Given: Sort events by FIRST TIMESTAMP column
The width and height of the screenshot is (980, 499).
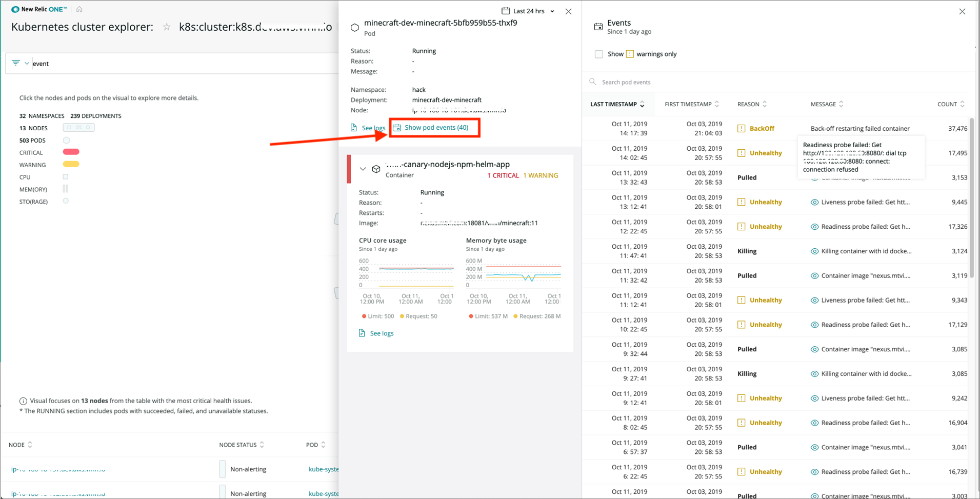Looking at the screenshot, I should [x=692, y=104].
